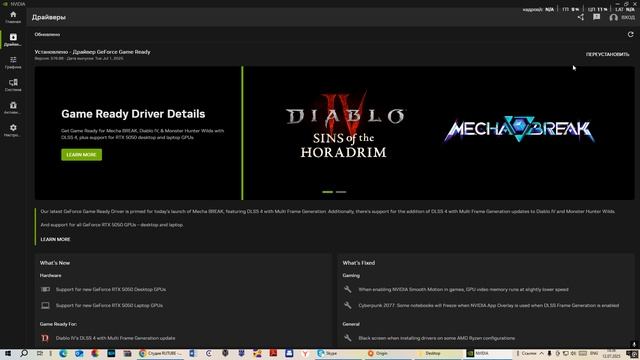The image size is (640, 360).
Task: Click the laptop icon for RTX 5050 Laptop GPUs
Action: [x=45, y=305]
